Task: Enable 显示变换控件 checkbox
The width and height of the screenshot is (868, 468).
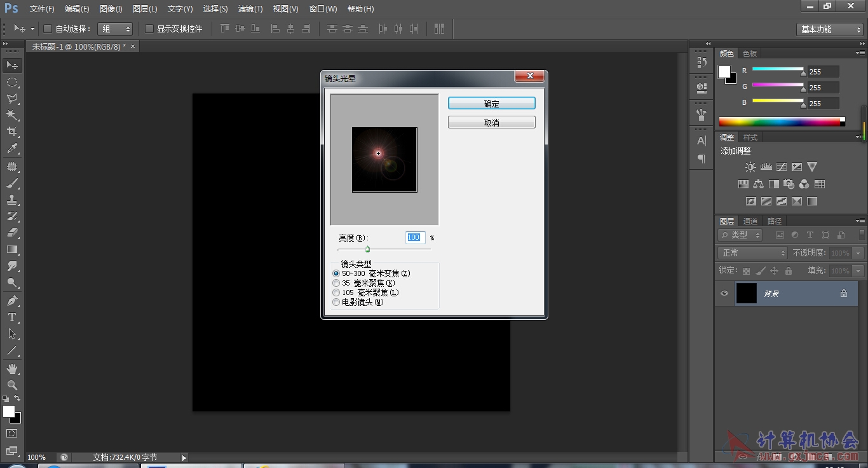Action: [x=149, y=29]
